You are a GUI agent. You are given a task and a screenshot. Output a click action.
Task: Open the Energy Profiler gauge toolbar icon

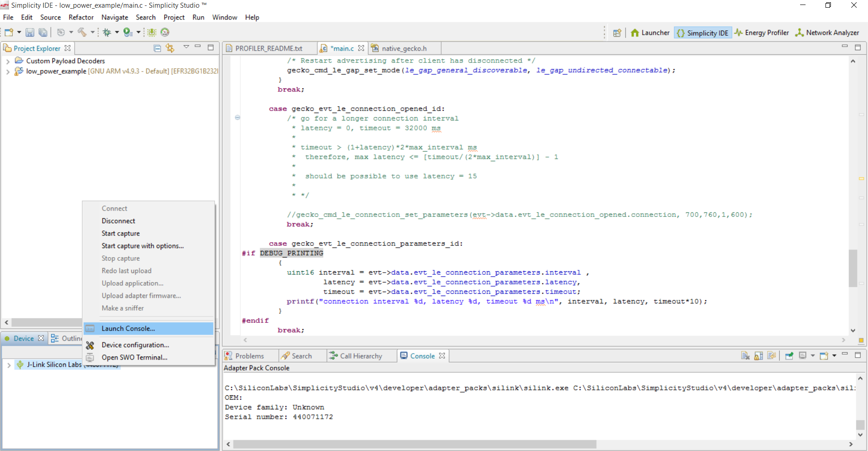click(x=165, y=32)
